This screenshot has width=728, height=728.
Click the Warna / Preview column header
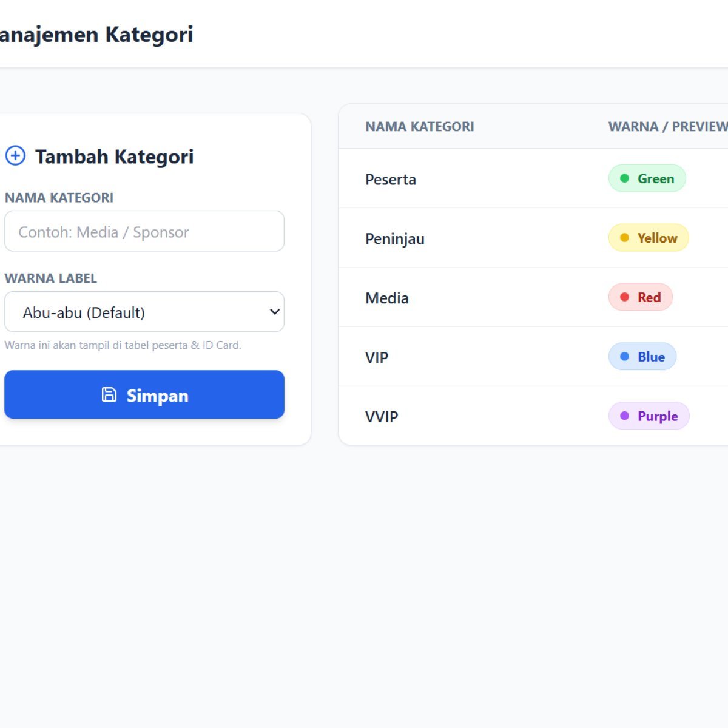tap(667, 127)
